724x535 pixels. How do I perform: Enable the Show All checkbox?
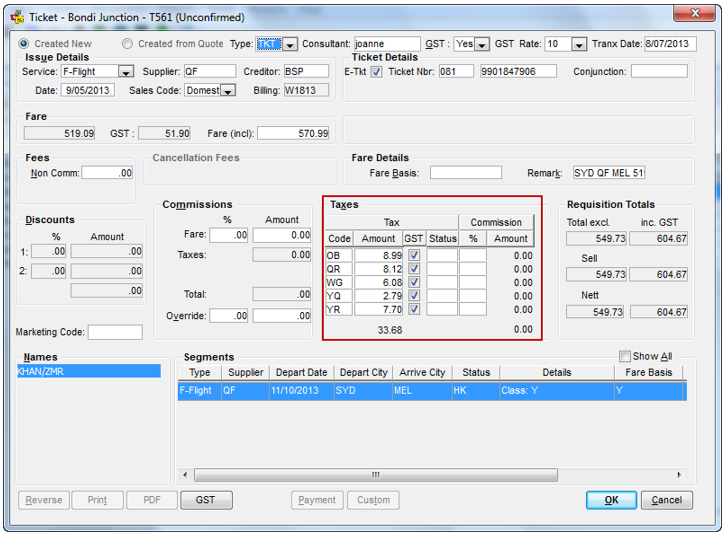click(625, 357)
